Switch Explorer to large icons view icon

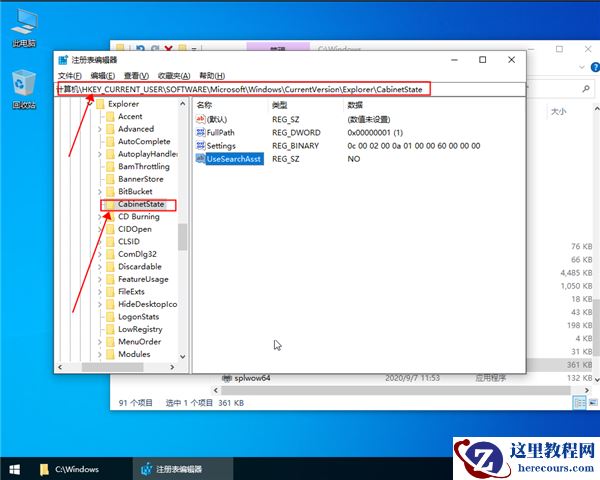[593, 403]
